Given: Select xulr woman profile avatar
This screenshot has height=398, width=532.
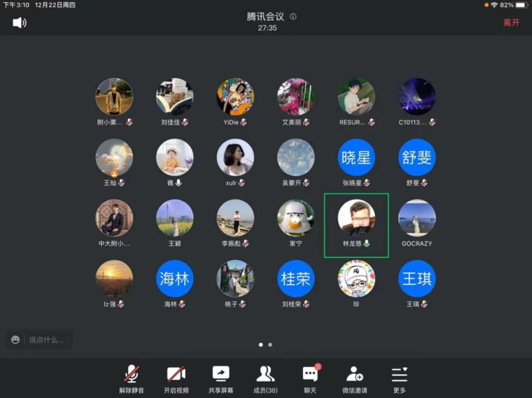Looking at the screenshot, I should pyautogui.click(x=236, y=157).
